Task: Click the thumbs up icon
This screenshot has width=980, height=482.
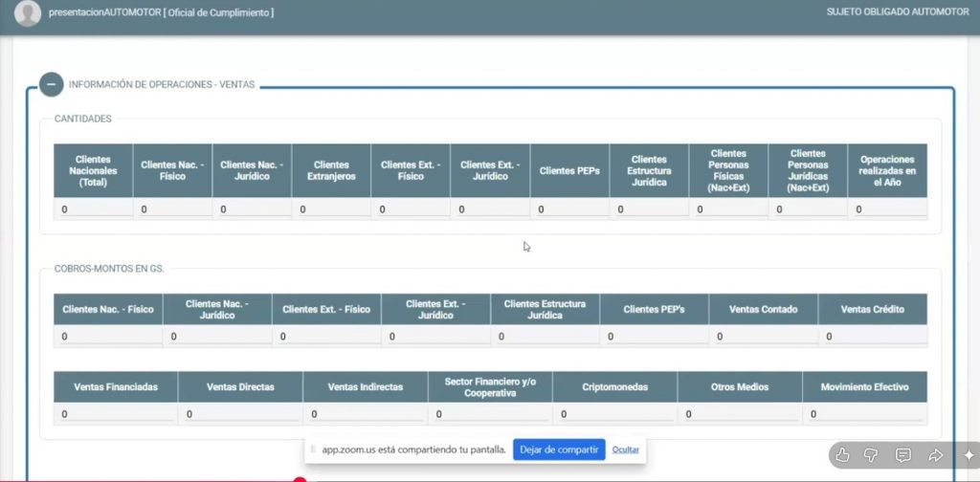Action: tap(842, 455)
